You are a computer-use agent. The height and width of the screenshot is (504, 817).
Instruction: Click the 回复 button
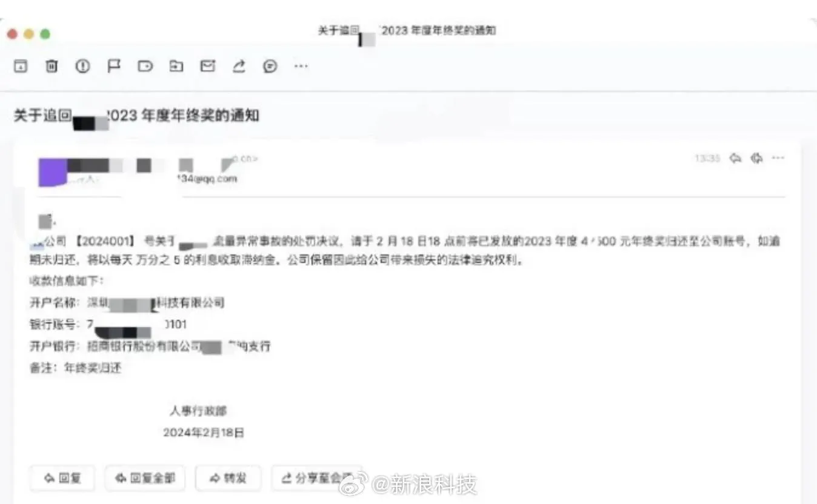coord(62,478)
